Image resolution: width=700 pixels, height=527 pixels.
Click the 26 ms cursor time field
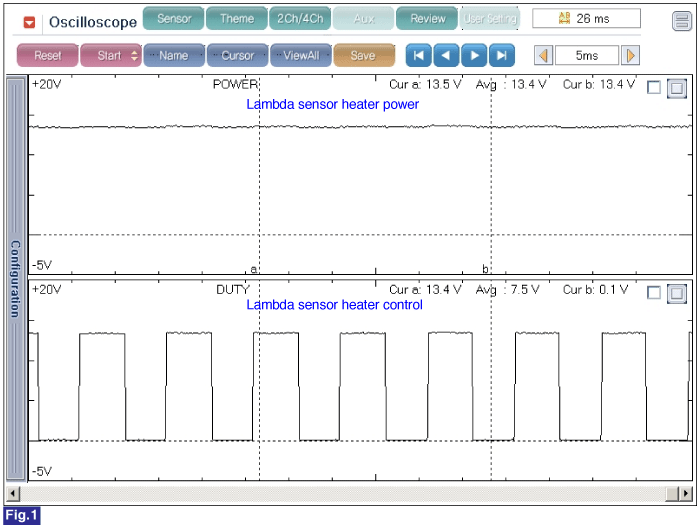tap(586, 18)
